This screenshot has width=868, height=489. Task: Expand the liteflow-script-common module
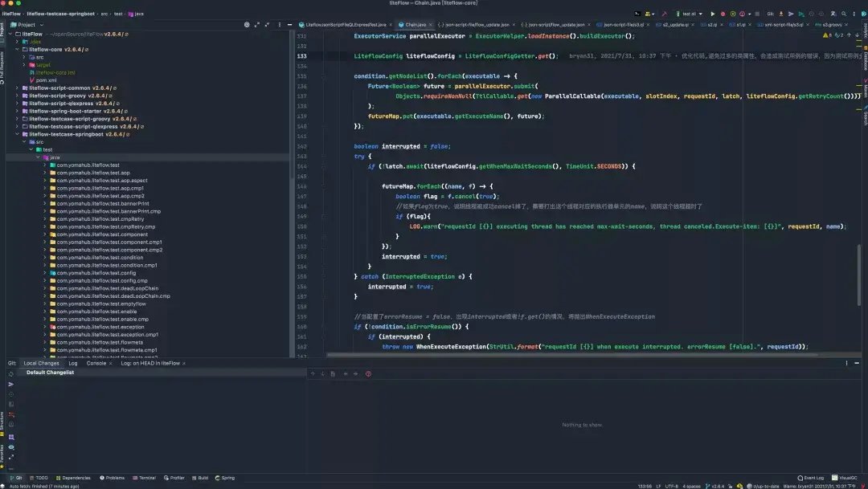click(17, 88)
